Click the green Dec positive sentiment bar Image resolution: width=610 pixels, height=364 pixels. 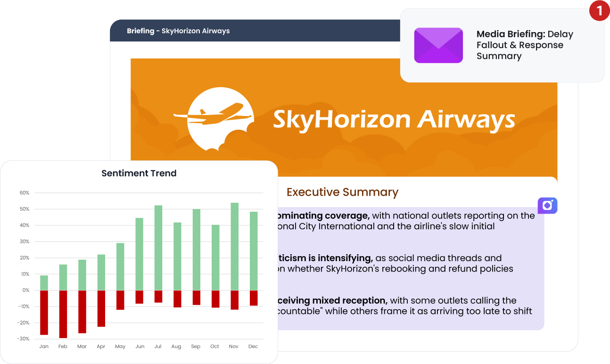pos(254,251)
